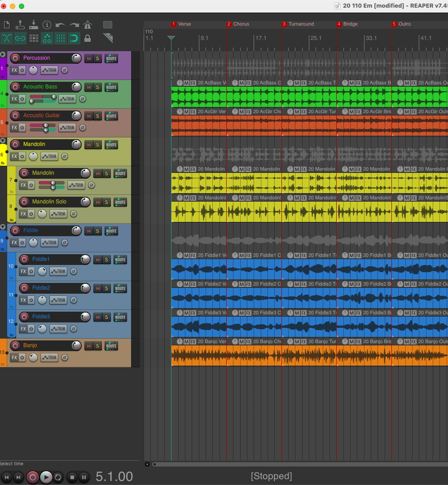Invert phase on Fiddle3 track
This screenshot has width=448, height=485.
[x=74, y=329]
